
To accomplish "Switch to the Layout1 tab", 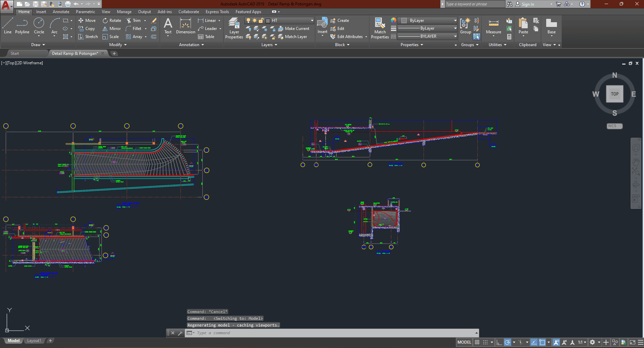I will coord(34,341).
